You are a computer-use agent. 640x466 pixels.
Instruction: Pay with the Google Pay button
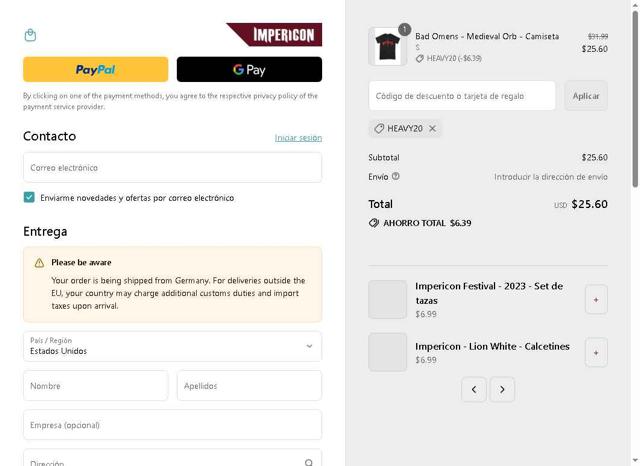(249, 69)
